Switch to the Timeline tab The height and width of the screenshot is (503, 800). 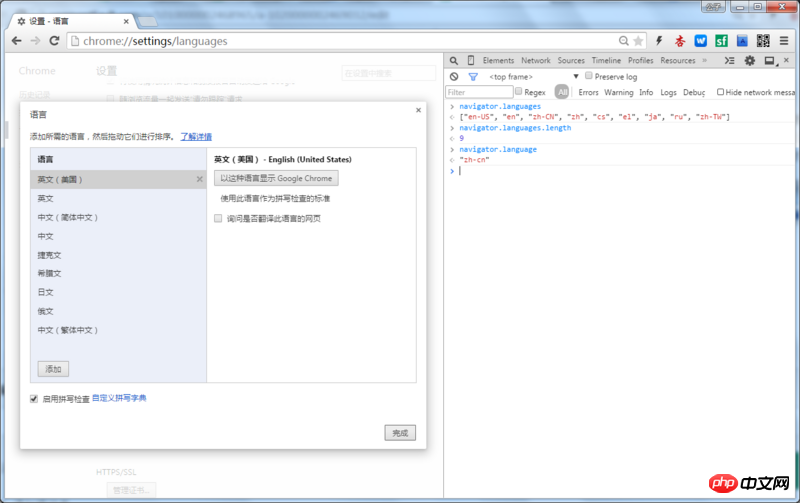click(x=606, y=60)
